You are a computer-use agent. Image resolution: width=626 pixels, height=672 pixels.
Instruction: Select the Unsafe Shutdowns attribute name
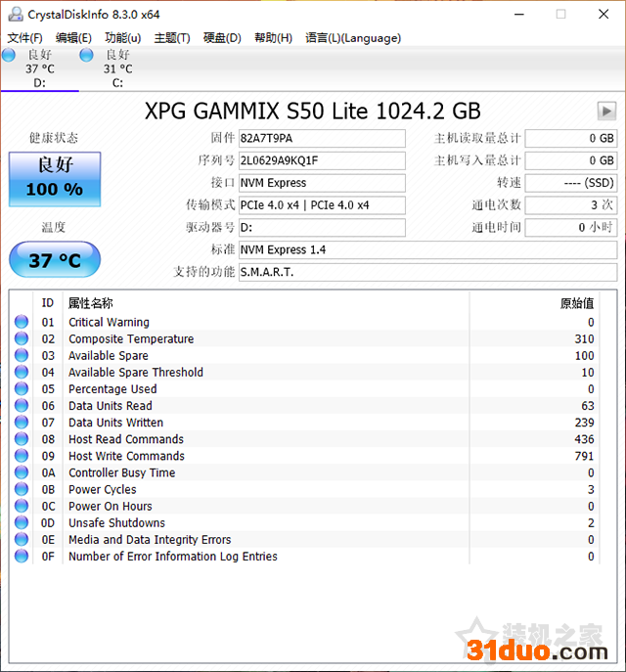pos(116,522)
